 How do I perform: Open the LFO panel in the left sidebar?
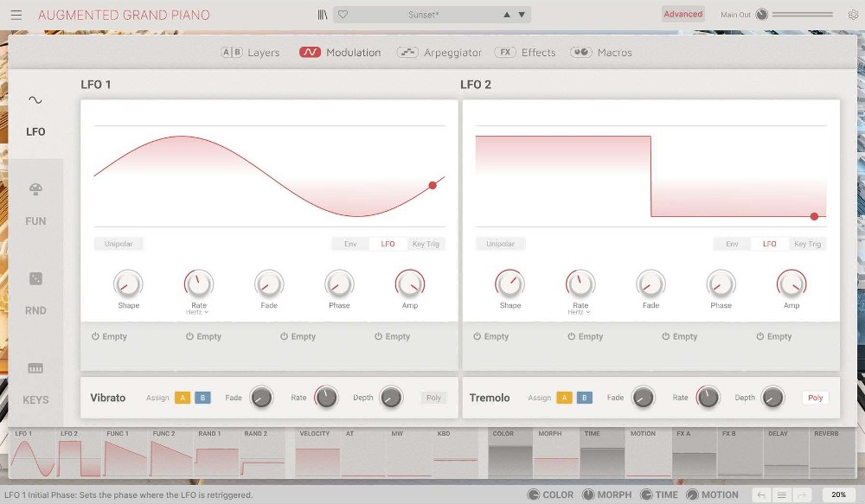click(35, 114)
